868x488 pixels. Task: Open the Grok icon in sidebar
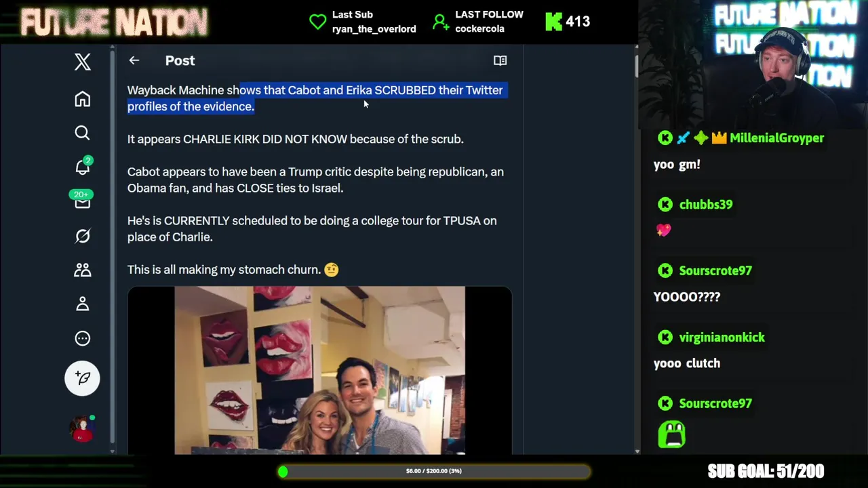[83, 236]
